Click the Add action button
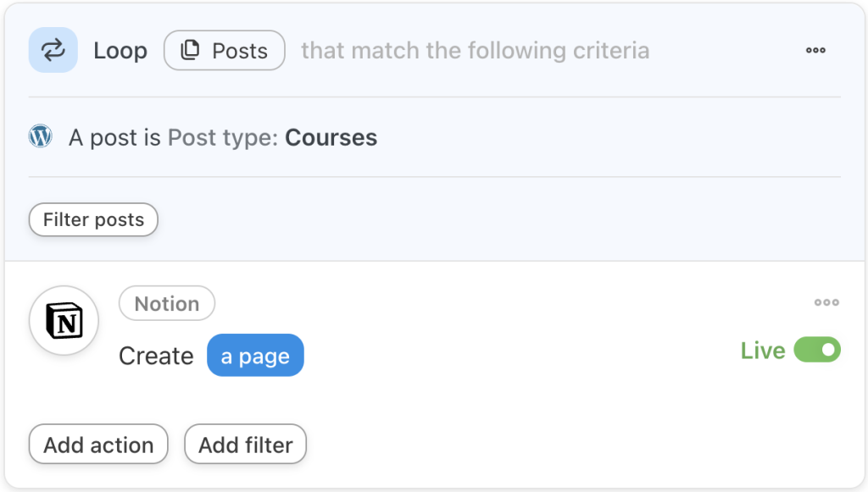The height and width of the screenshot is (492, 868). coord(98,444)
